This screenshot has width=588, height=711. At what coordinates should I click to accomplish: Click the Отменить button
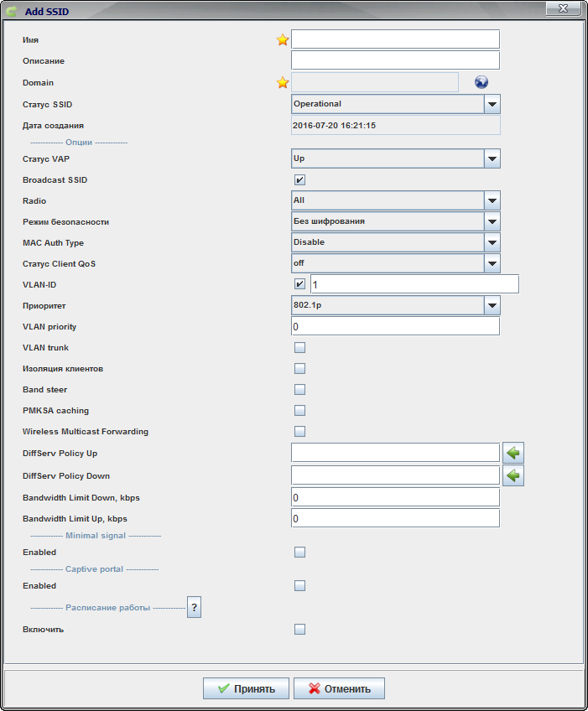(x=339, y=688)
